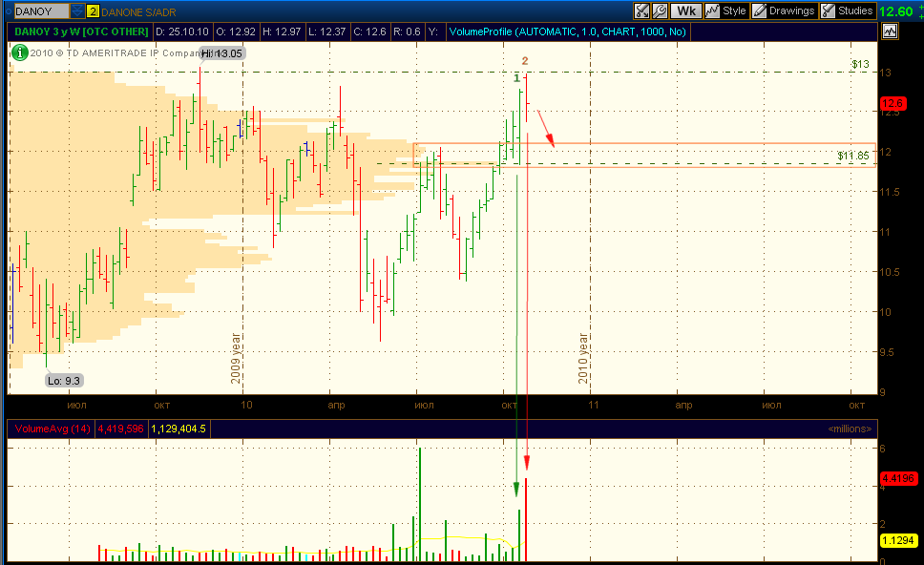Open the Drawings menu
Image resolution: width=924 pixels, height=565 pixels.
[785, 10]
